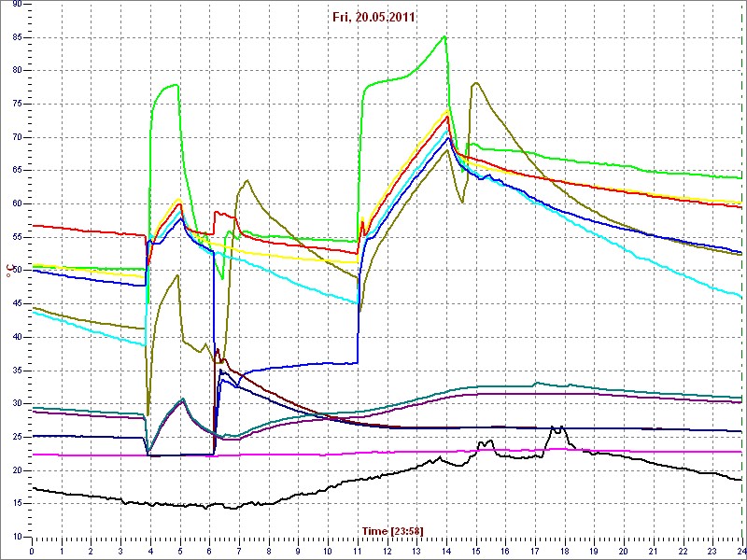Select the 60 label on the temperature axis
The height and width of the screenshot is (560, 747).
(x=16, y=204)
